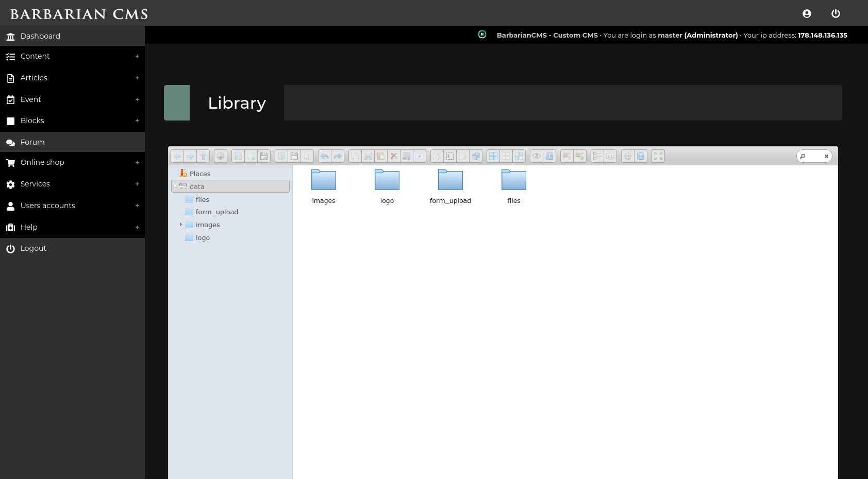Click the resize and rotate image icon

tap(476, 156)
